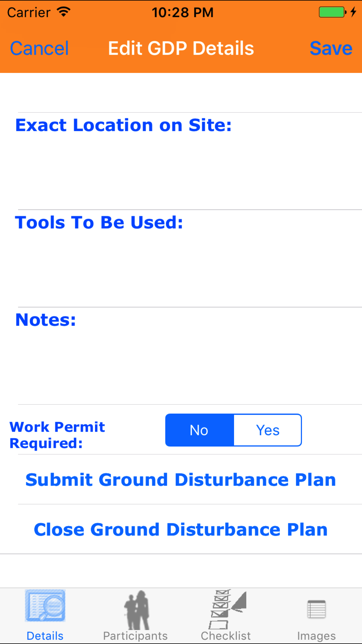Viewport: 362px width, 644px height.
Task: Tap the Wi-Fi status icon
Action: [x=64, y=12]
